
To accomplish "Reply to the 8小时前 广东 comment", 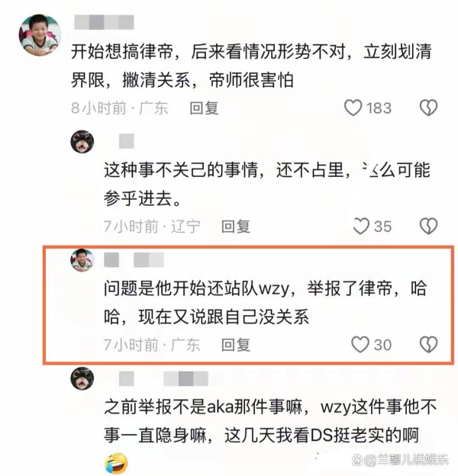I will tap(204, 108).
